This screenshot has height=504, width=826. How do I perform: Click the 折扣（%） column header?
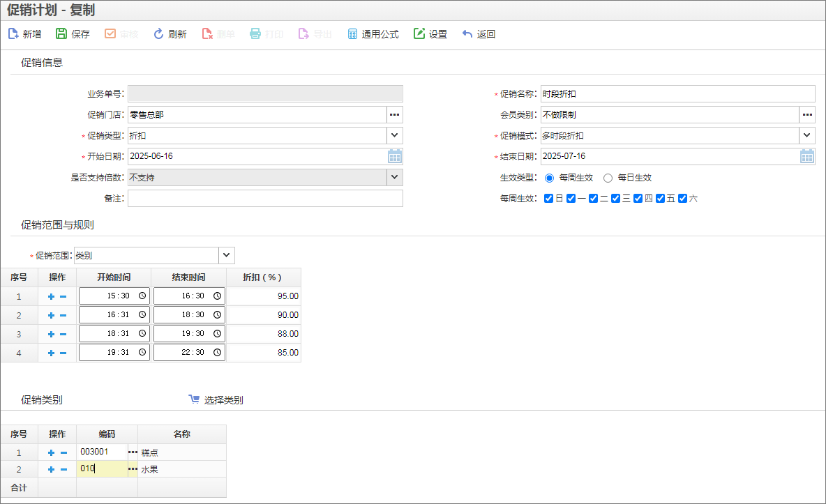[264, 277]
